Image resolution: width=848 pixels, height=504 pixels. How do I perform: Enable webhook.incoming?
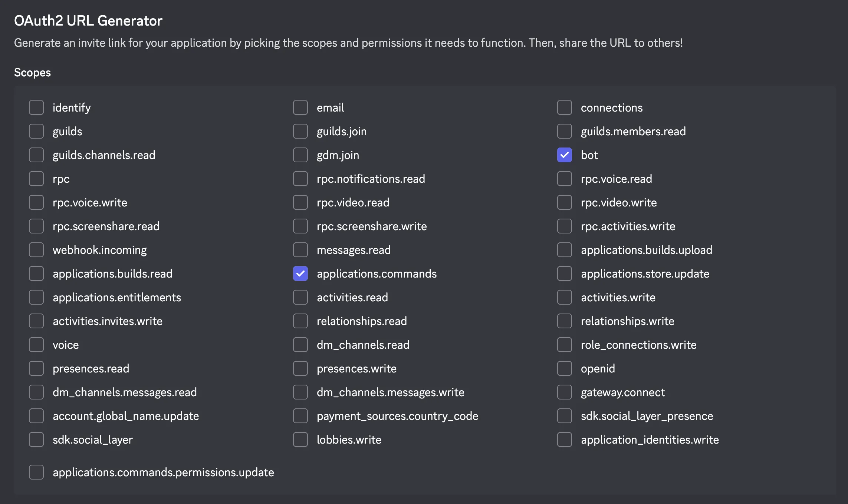tap(36, 250)
